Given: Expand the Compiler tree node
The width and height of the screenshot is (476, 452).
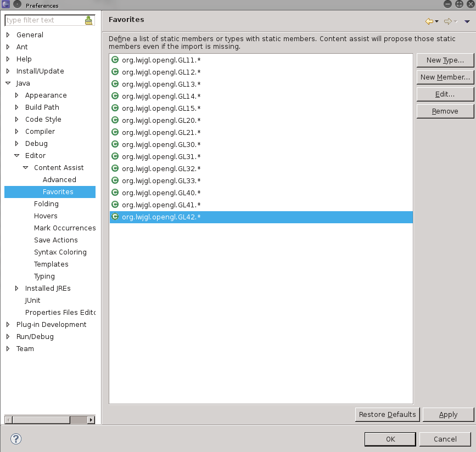Looking at the screenshot, I should [x=16, y=131].
